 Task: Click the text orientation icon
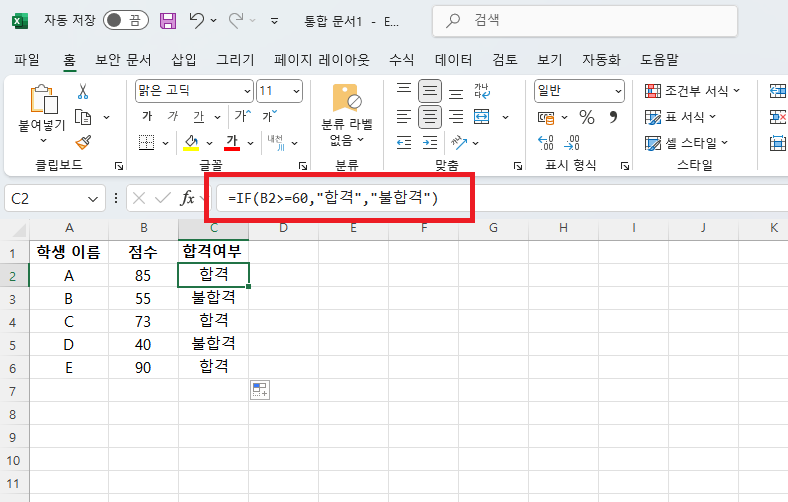click(x=459, y=143)
